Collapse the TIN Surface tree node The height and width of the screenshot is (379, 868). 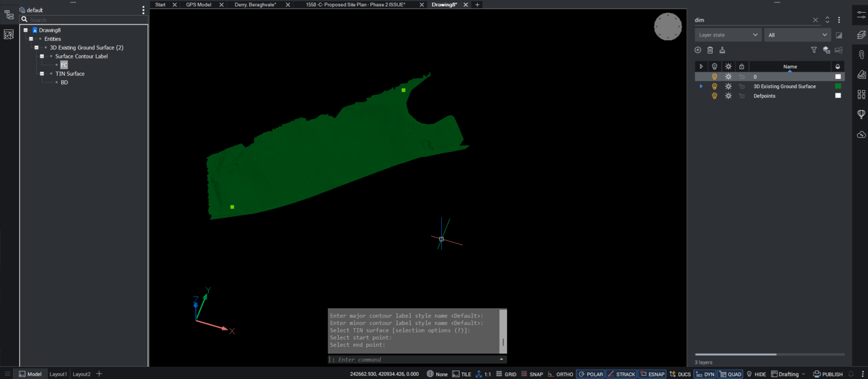42,74
